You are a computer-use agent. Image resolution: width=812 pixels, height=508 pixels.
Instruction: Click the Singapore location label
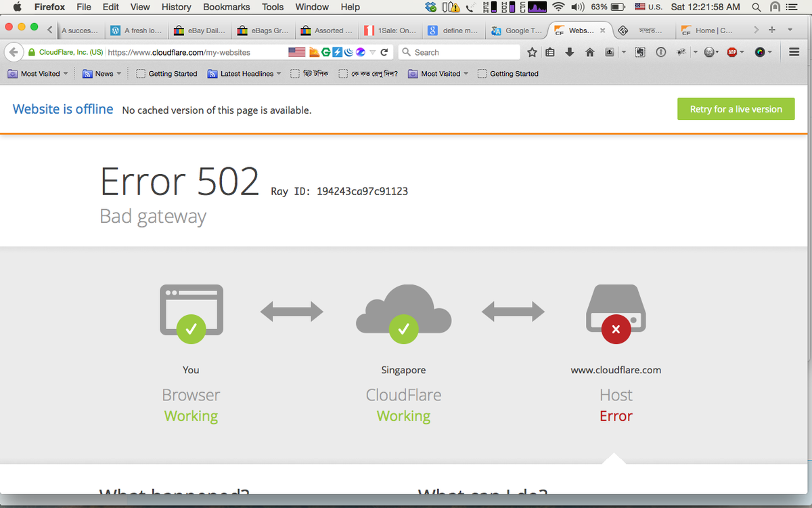point(403,370)
